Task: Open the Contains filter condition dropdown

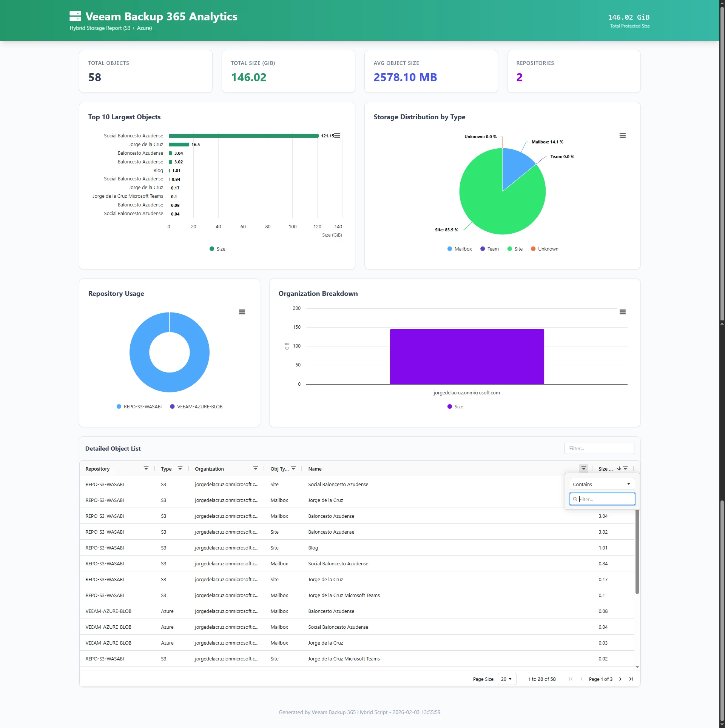Action: (602, 484)
